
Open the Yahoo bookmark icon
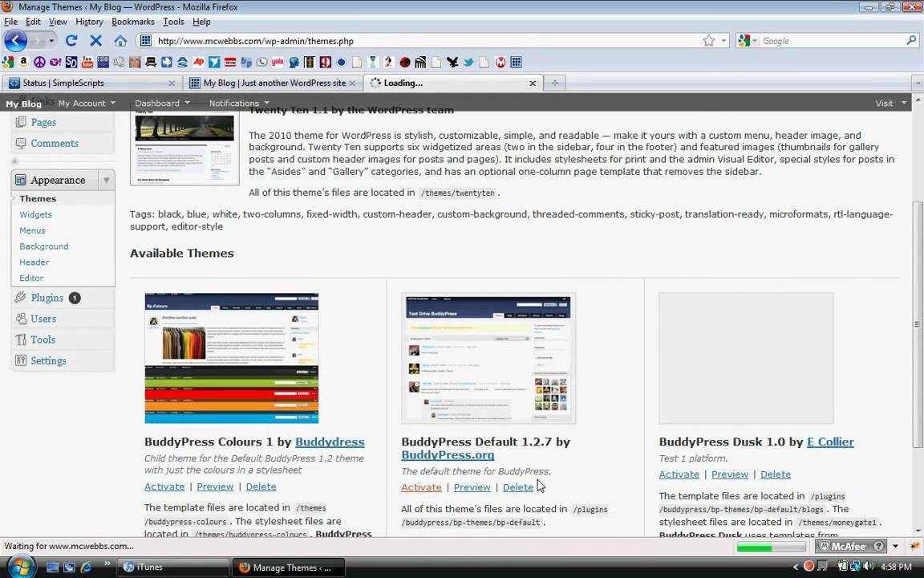point(55,62)
